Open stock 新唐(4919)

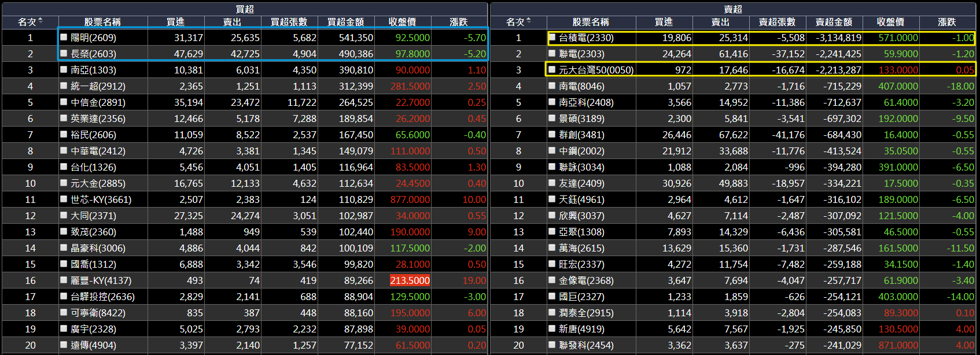click(x=581, y=329)
